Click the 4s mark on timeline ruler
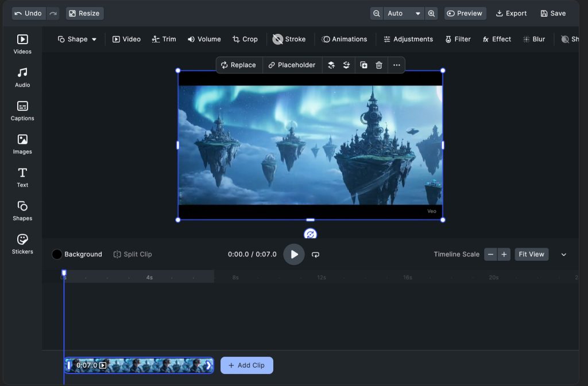Image resolution: width=588 pixels, height=386 pixels. [x=149, y=278]
